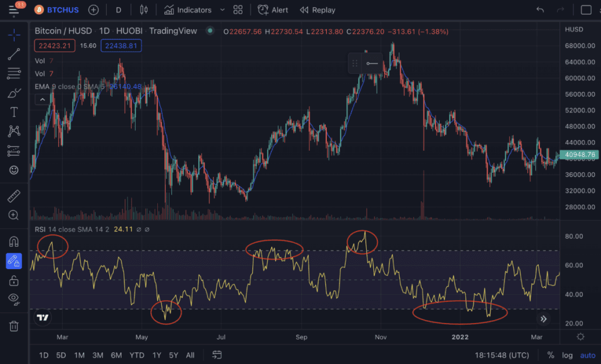Open the go to date calendar

217,355
